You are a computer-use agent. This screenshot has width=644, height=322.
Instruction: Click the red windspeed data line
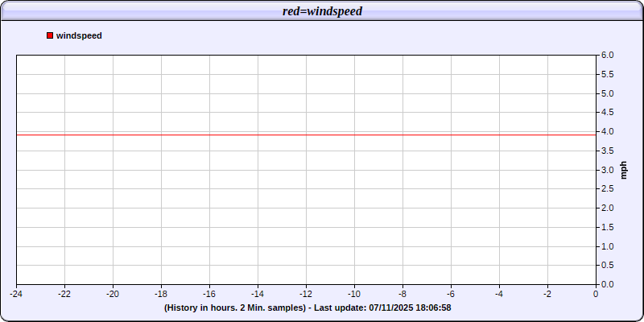pos(306,134)
